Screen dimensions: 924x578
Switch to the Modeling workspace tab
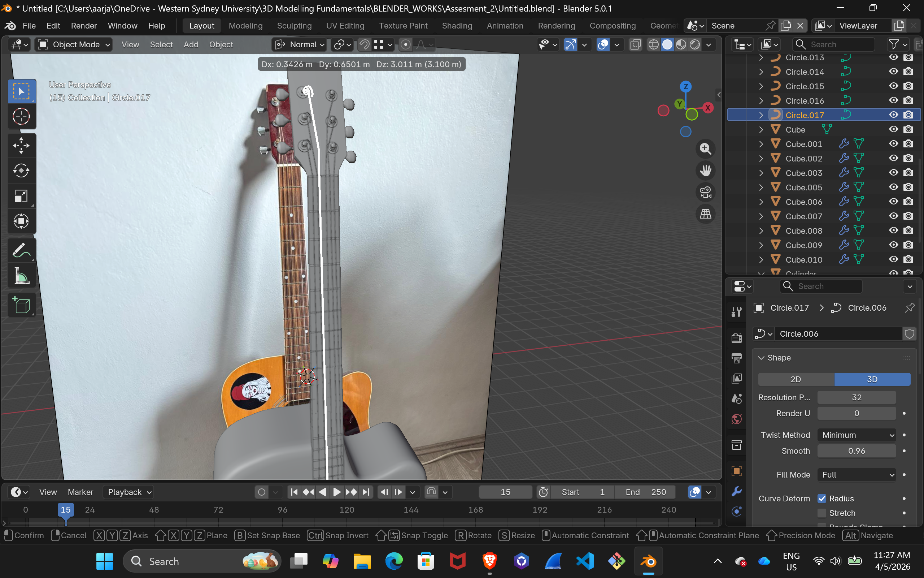tap(245, 26)
